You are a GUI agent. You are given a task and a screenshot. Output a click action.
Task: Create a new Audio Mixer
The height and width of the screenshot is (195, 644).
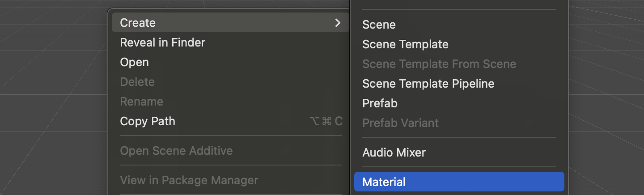point(394,153)
